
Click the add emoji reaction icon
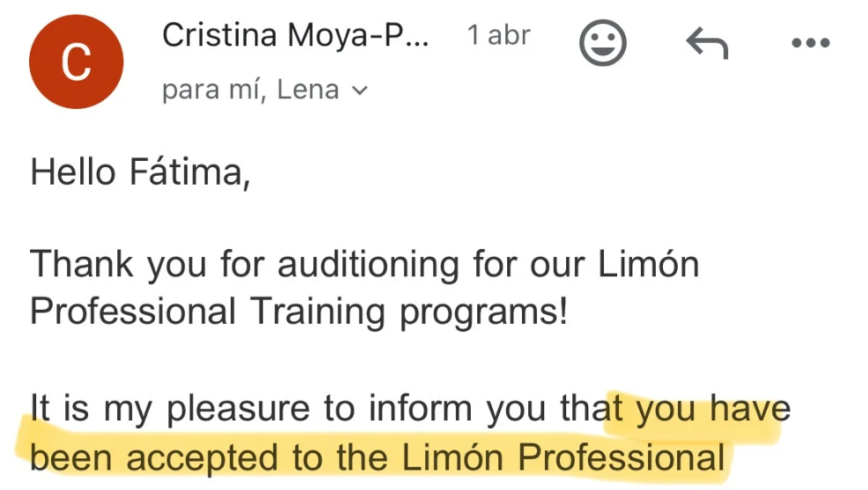603,41
